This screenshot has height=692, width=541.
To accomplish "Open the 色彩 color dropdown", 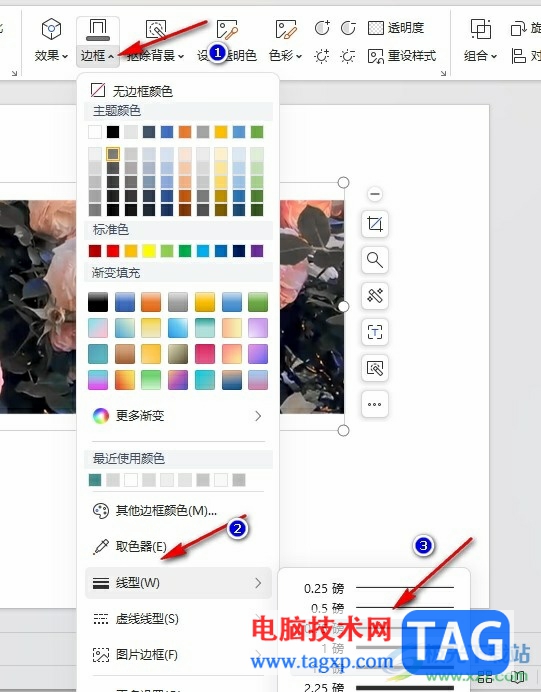I will (x=286, y=56).
